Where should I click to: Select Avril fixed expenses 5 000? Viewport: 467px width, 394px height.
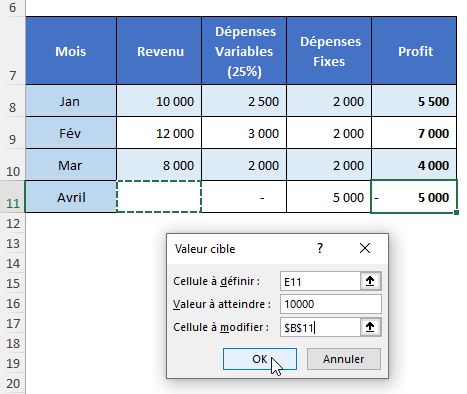coord(329,197)
